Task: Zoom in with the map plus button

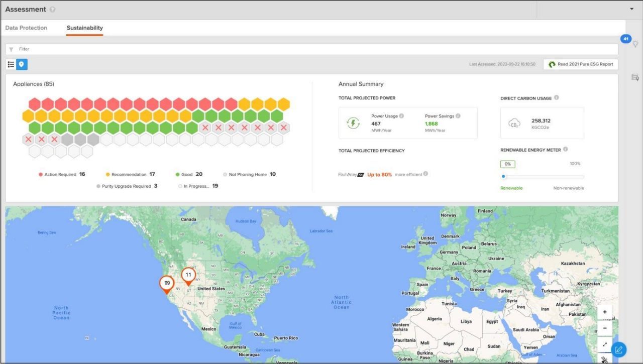Action: (604, 312)
